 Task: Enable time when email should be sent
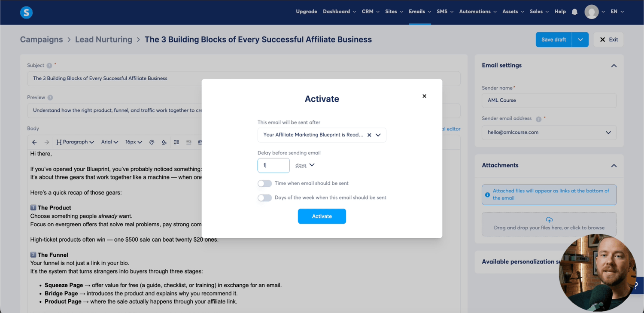[x=264, y=183]
